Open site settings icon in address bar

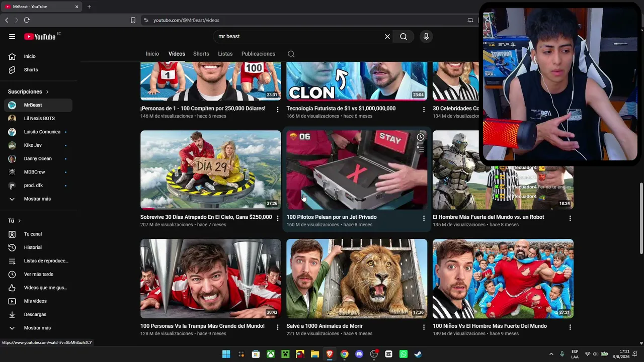point(146,20)
